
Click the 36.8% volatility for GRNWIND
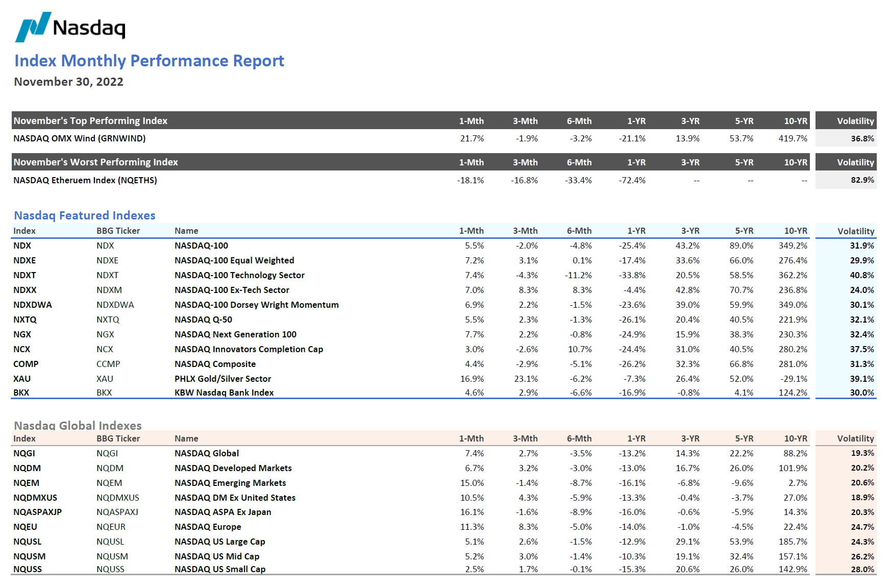click(862, 138)
